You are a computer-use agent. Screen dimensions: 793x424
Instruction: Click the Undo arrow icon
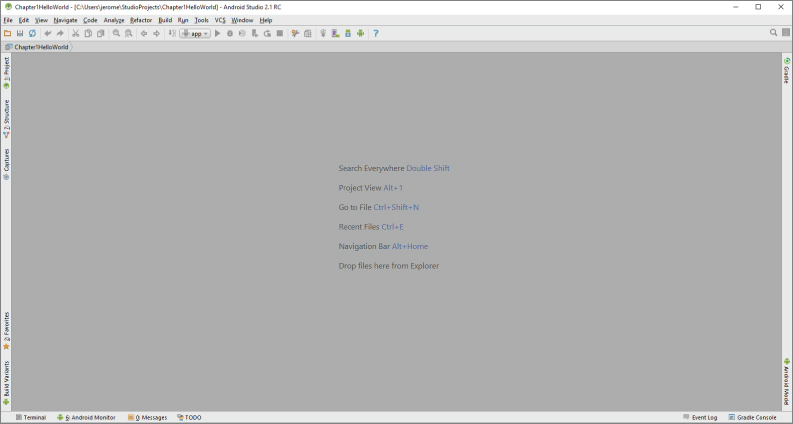[x=48, y=33]
